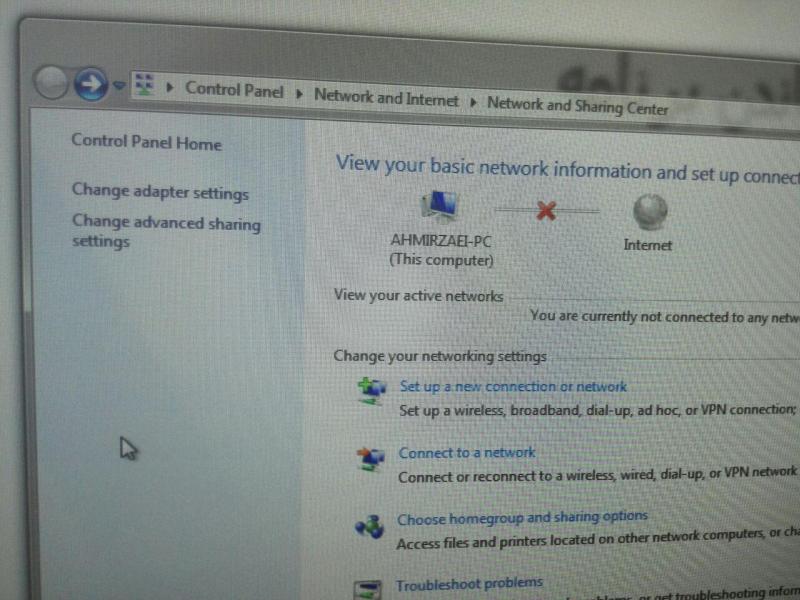The width and height of the screenshot is (800, 600).
Task: Click the red X connection error icon
Action: click(x=546, y=210)
